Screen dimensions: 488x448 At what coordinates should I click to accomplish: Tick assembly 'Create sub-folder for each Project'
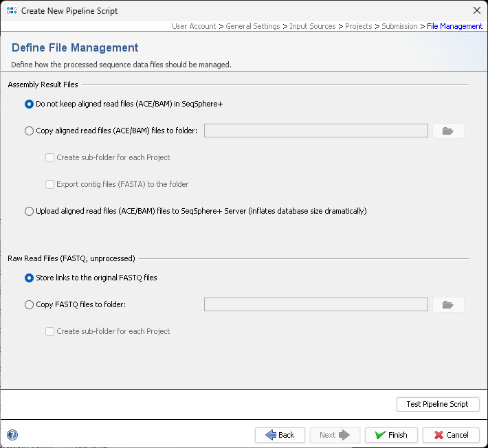(49, 157)
